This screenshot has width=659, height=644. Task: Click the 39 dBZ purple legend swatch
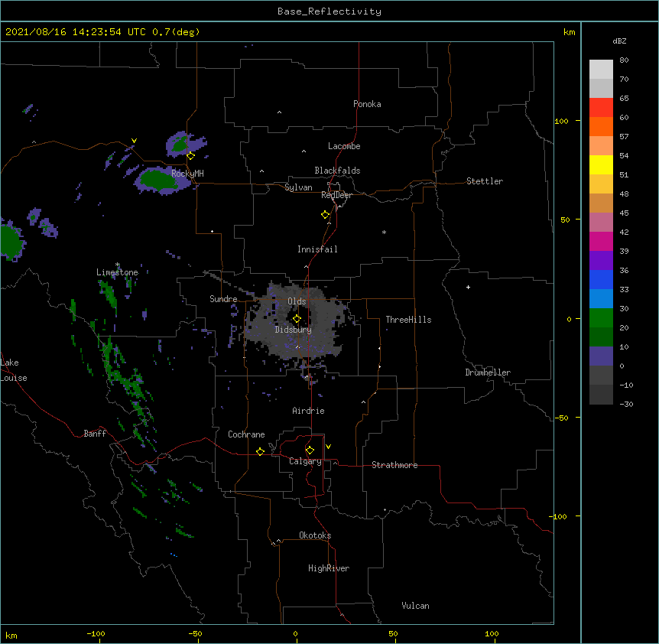[601, 260]
